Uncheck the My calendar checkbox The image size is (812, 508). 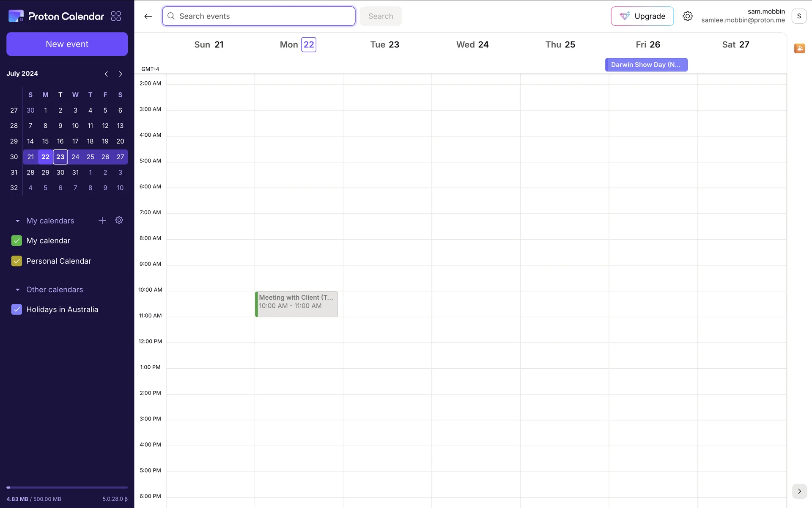16,240
